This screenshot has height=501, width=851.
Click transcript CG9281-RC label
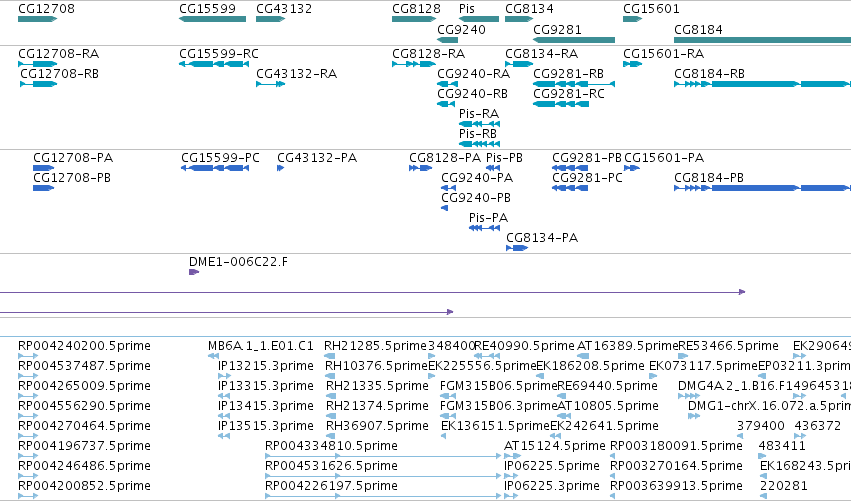[569, 94]
